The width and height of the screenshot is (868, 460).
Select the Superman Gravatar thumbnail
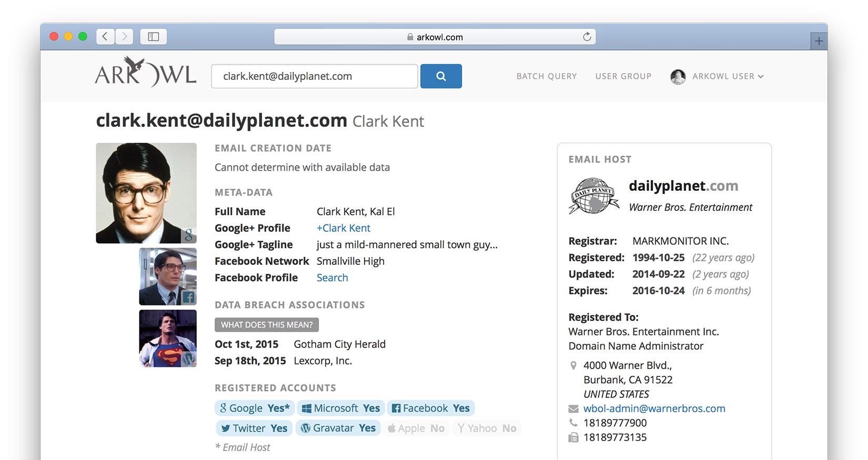(168, 338)
